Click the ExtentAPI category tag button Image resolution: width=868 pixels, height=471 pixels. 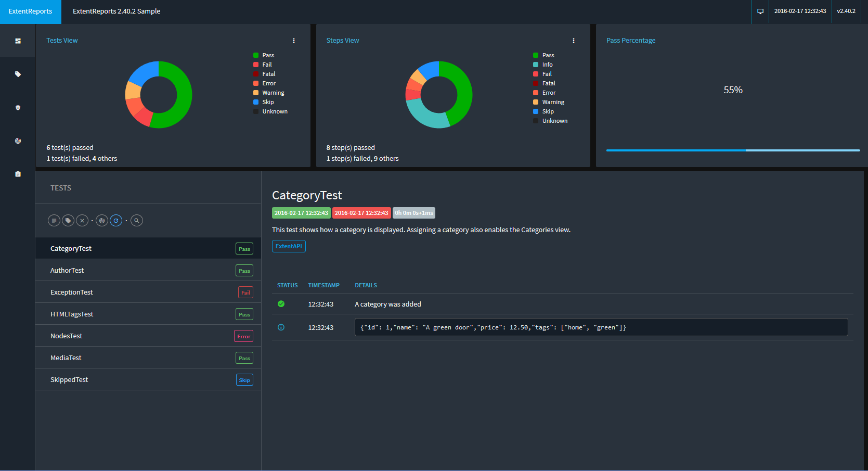pyautogui.click(x=289, y=246)
